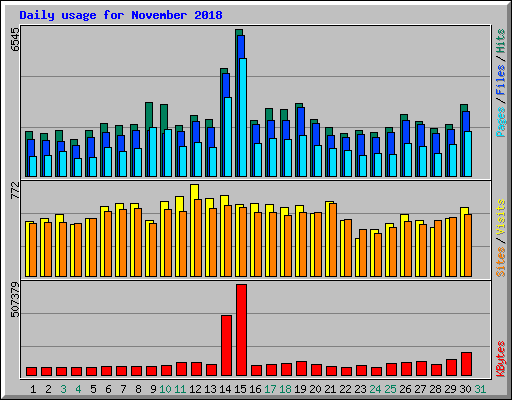
Task: Click the day 27 label on x-axis
Action: click(420, 389)
